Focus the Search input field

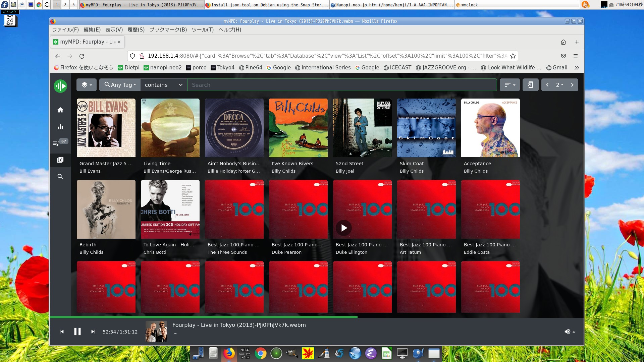point(342,85)
